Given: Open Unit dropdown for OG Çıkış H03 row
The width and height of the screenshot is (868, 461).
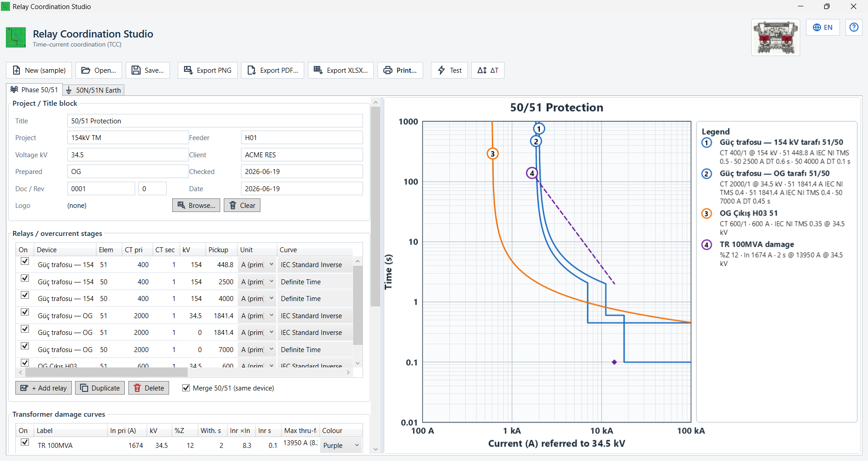Looking at the screenshot, I should tap(258, 364).
